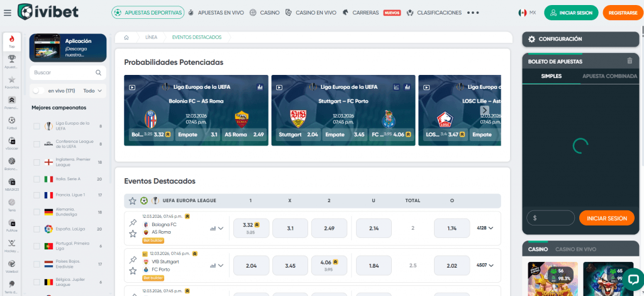Open the Configuración gear icon
The height and width of the screenshot is (296, 644).
[x=532, y=39]
